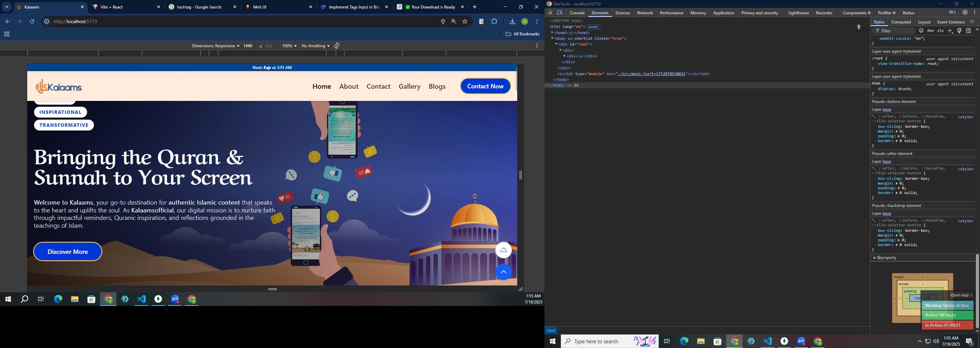Switch to the Melt UI browser tab
This screenshot has height=348, width=980.
coord(278,7)
